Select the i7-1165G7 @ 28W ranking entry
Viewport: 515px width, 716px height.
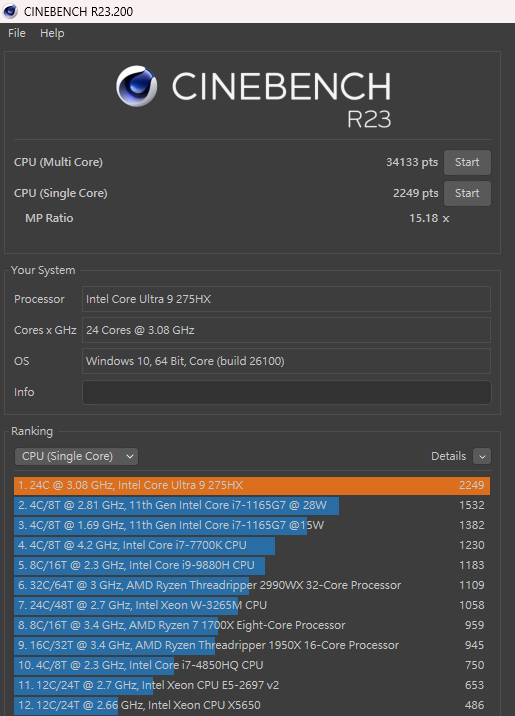(x=252, y=505)
